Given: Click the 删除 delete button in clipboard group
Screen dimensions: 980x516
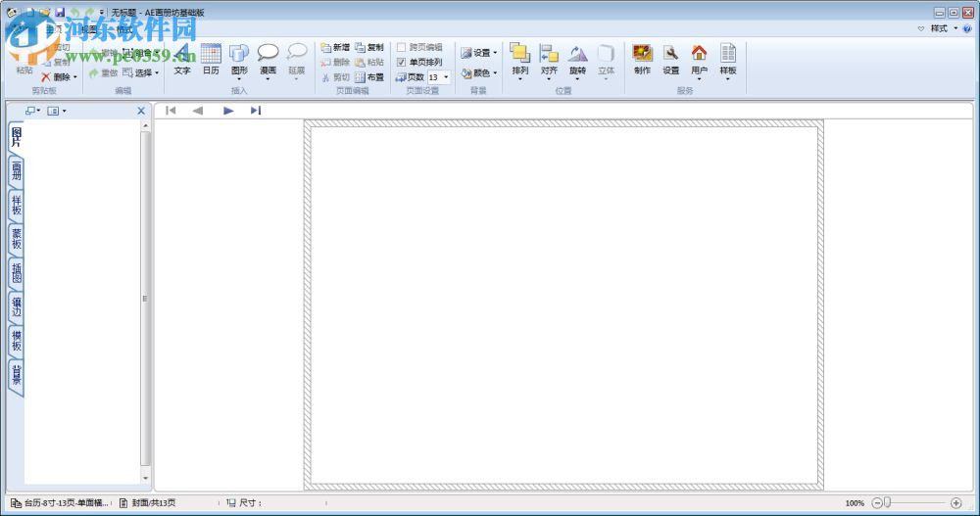Looking at the screenshot, I should click(60, 77).
